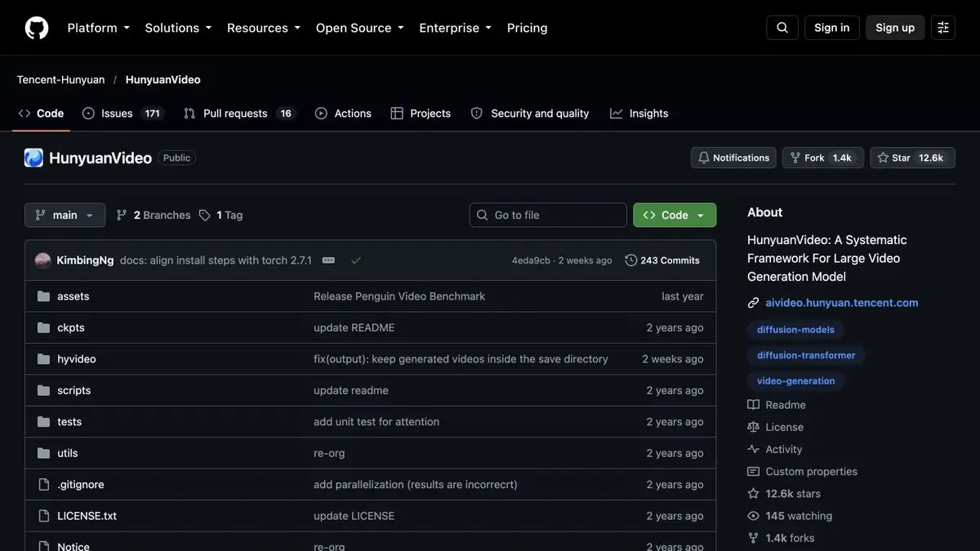This screenshot has width=980, height=551.
Task: Click the commit status checkmark icon
Action: (x=356, y=260)
